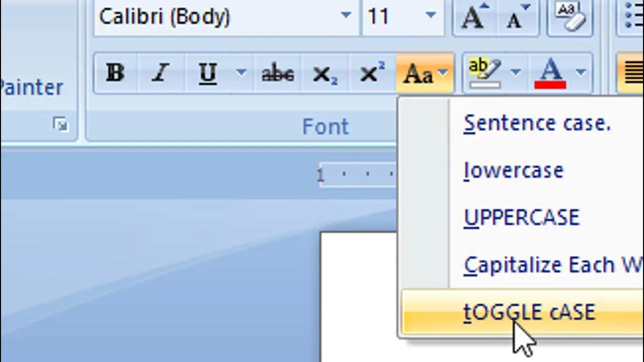Screen dimensions: 644x362
Task: Open the font size 11 dropdown
Action: (431, 16)
